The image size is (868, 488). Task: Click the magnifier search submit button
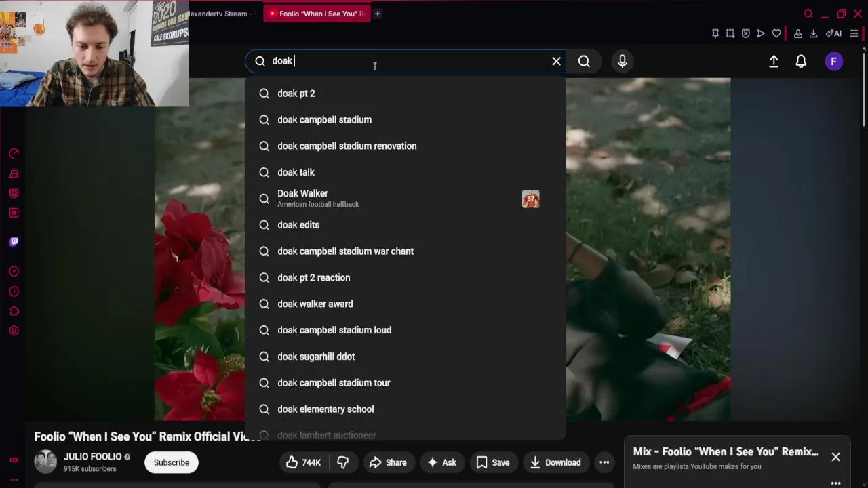tap(584, 61)
